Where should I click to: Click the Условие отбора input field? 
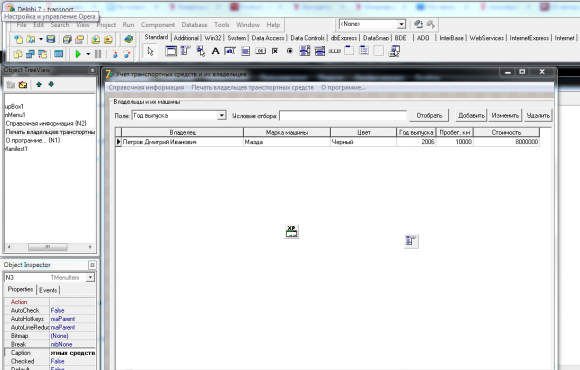(343, 116)
